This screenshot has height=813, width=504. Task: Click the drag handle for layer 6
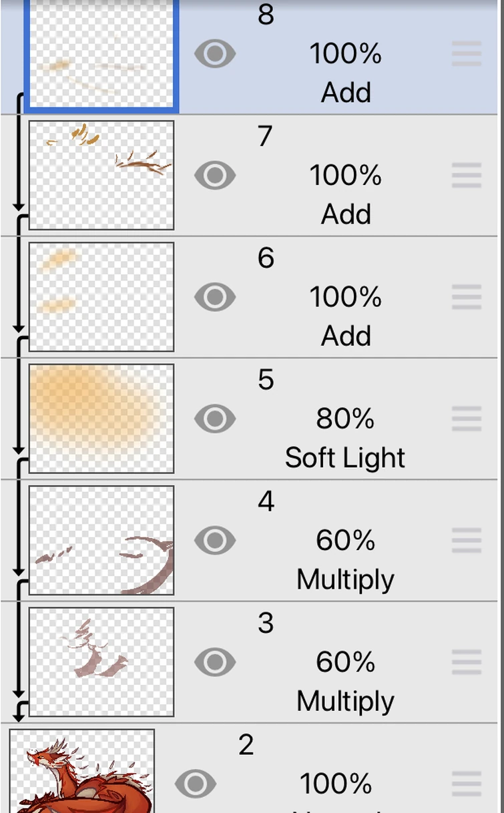tap(467, 297)
